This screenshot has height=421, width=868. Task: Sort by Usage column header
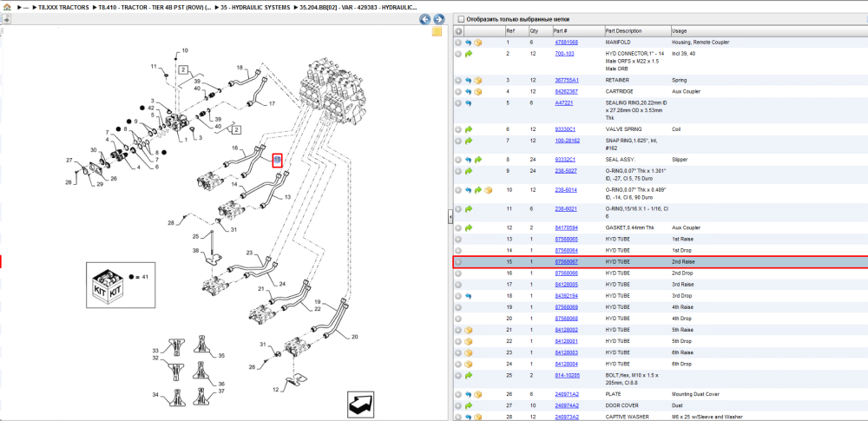679,31
